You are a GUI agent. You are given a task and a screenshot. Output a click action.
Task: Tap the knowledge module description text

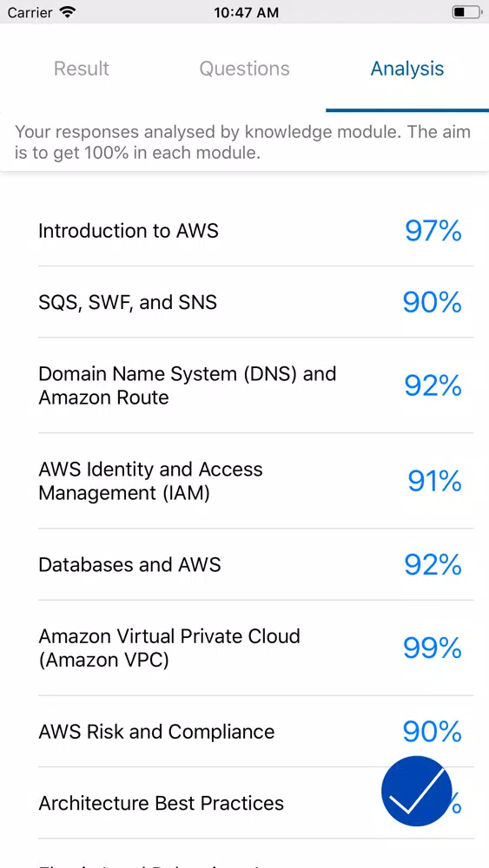click(x=242, y=142)
